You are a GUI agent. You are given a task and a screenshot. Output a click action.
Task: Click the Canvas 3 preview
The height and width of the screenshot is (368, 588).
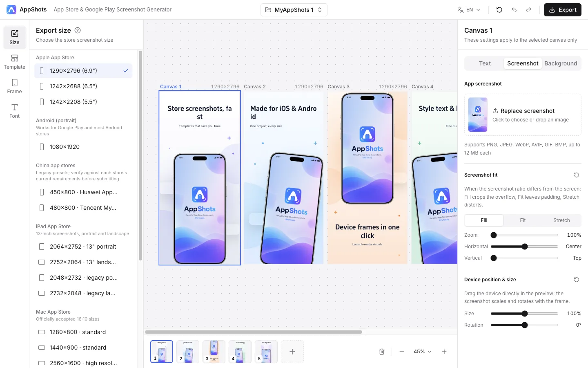click(x=367, y=178)
